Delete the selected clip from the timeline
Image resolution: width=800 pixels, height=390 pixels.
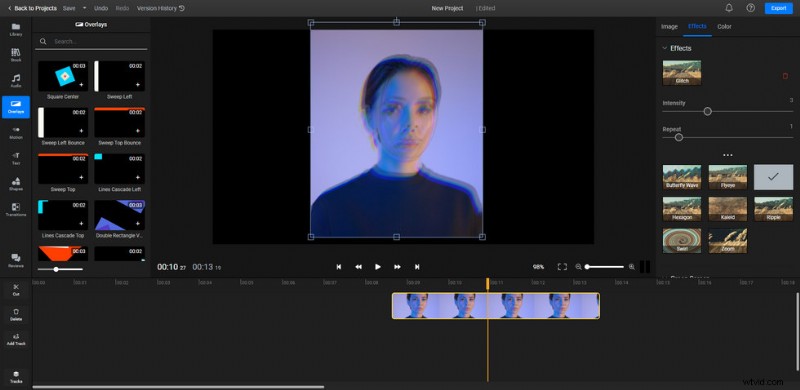[x=16, y=314]
